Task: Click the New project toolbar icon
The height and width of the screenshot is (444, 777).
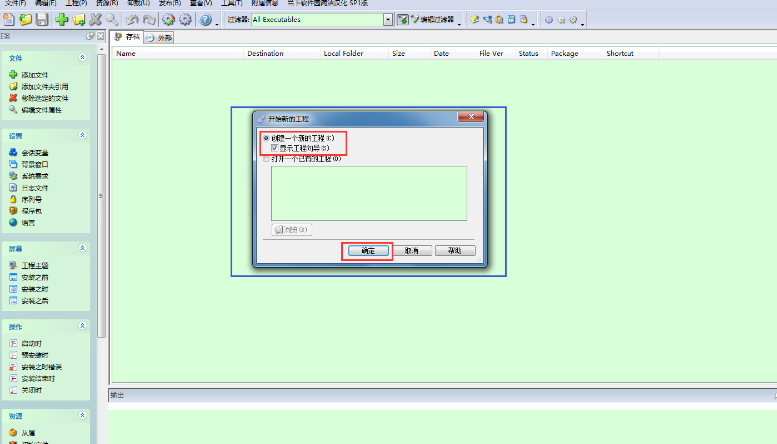Action: point(9,19)
